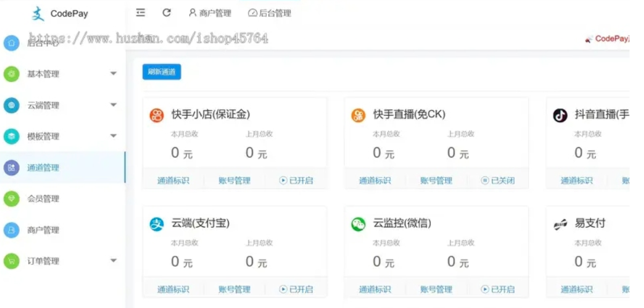Click the CodePay brand text top right
This screenshot has height=308, width=644.
tap(611, 39)
